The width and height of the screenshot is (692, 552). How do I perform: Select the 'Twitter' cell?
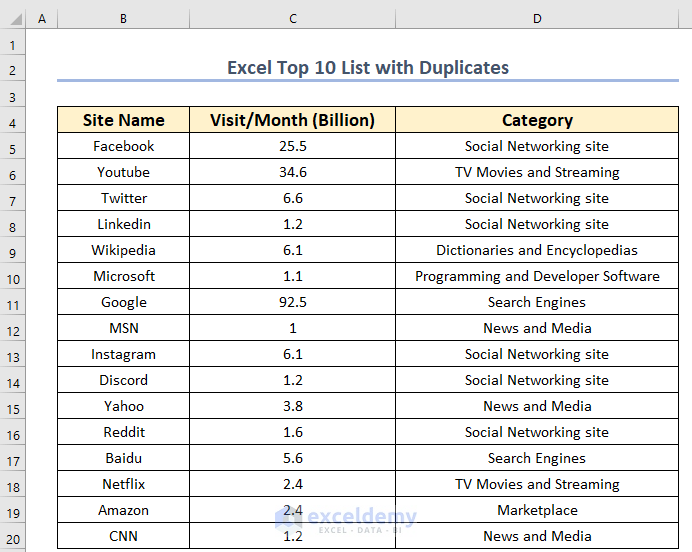tap(124, 198)
